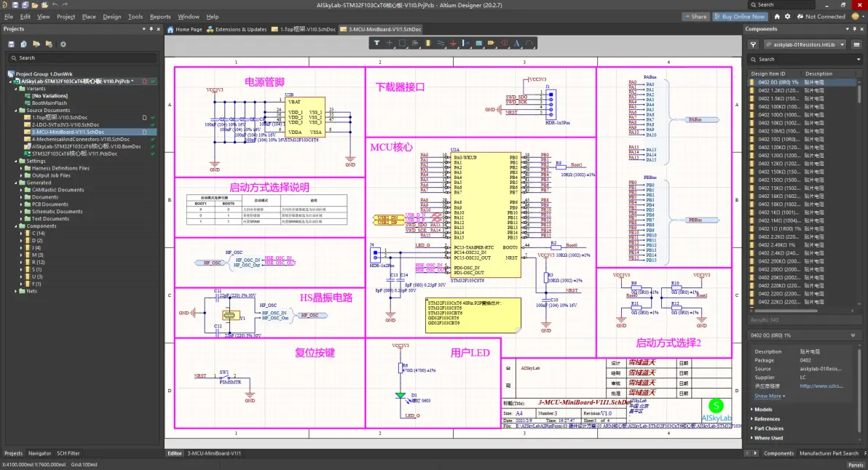The height and width of the screenshot is (470, 868).
Task: Expand the 'C (14)' components group
Action: coord(22,234)
